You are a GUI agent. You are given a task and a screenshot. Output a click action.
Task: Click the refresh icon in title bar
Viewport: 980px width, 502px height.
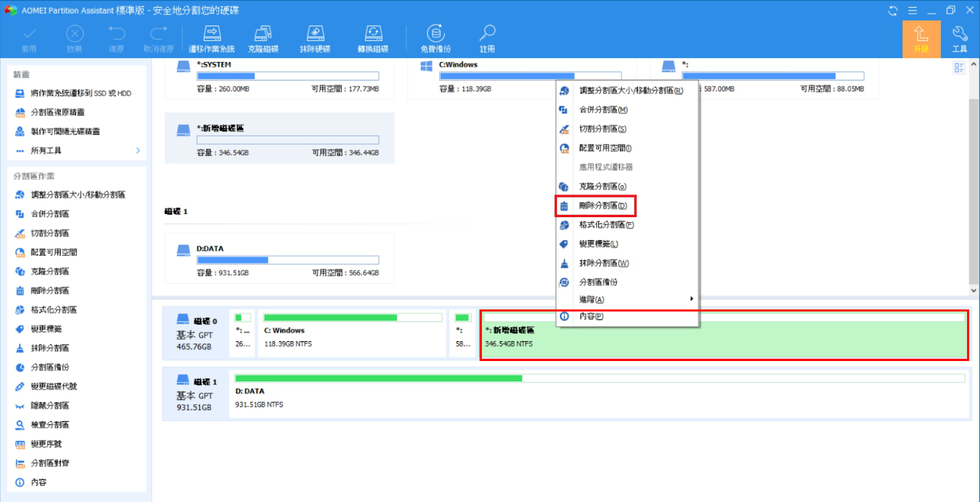(893, 10)
